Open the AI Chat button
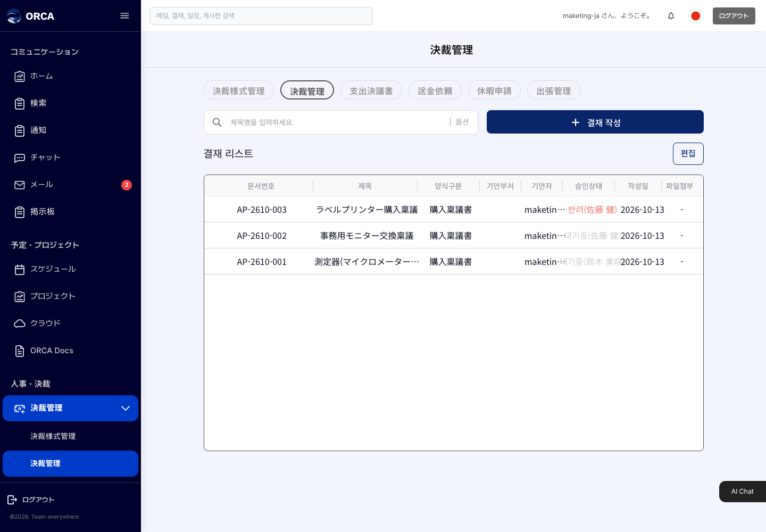766x532 pixels. coord(743,492)
